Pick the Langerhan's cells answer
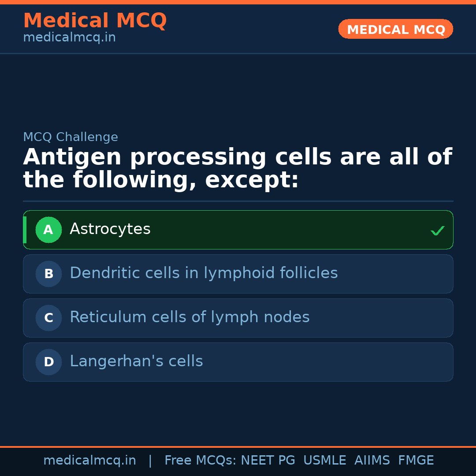 click(x=136, y=361)
